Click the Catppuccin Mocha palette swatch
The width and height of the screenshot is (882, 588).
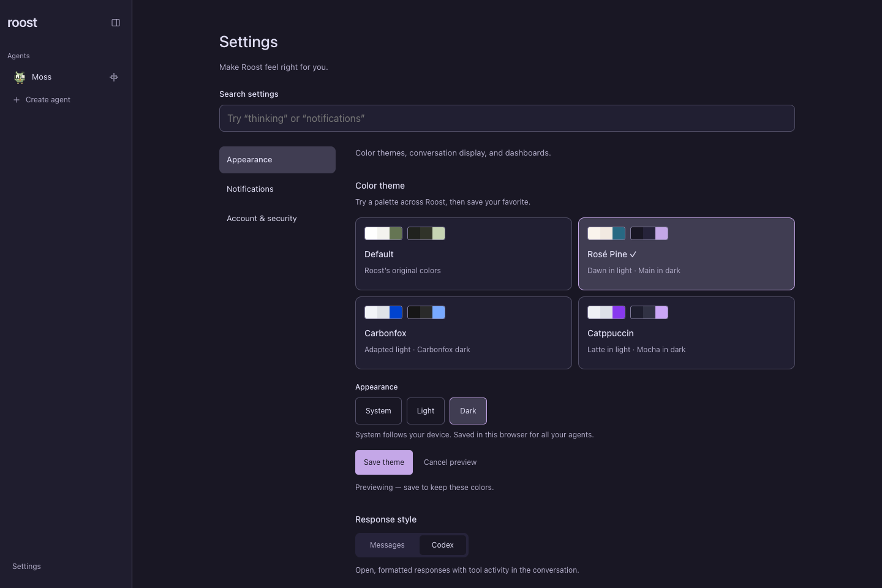click(649, 312)
